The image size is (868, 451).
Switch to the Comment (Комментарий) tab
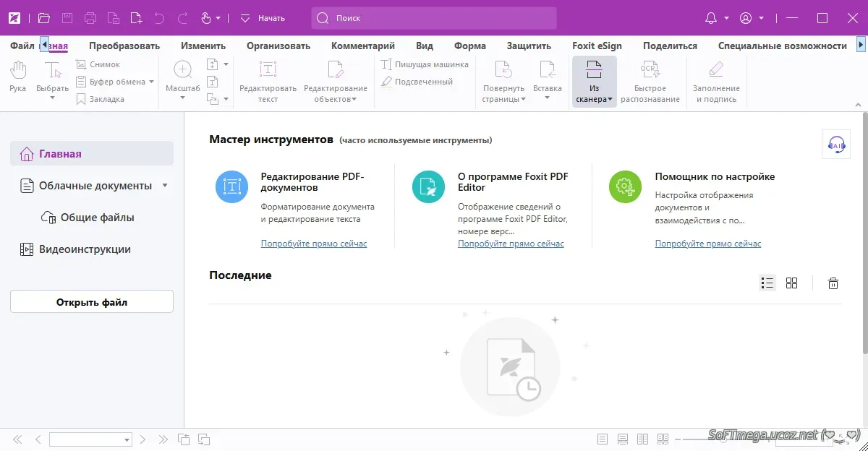362,46
